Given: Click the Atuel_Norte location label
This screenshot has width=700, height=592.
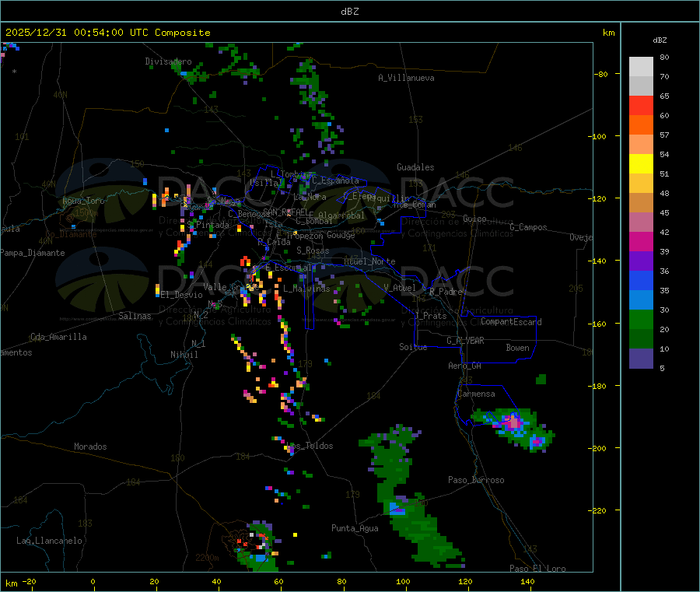Looking at the screenshot, I should pyautogui.click(x=369, y=261).
